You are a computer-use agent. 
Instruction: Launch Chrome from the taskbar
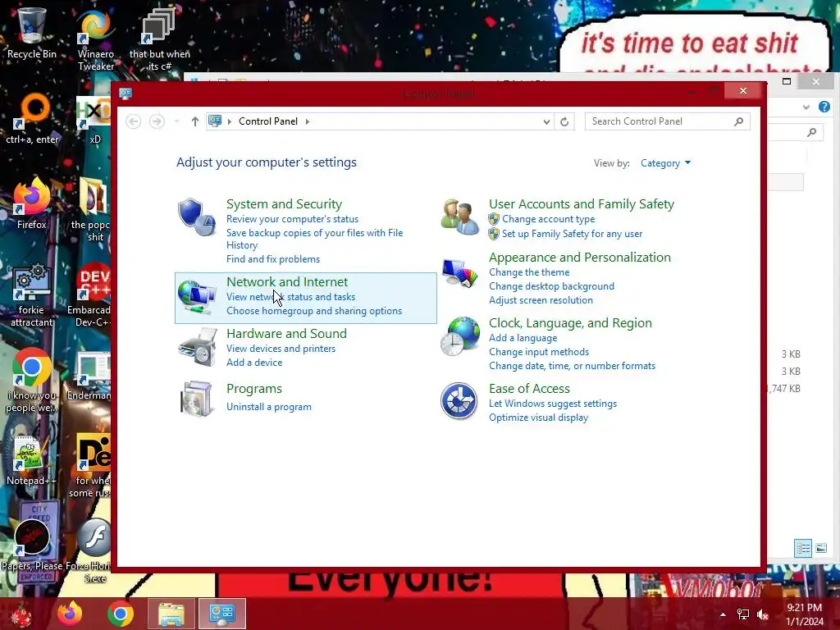pos(120,614)
